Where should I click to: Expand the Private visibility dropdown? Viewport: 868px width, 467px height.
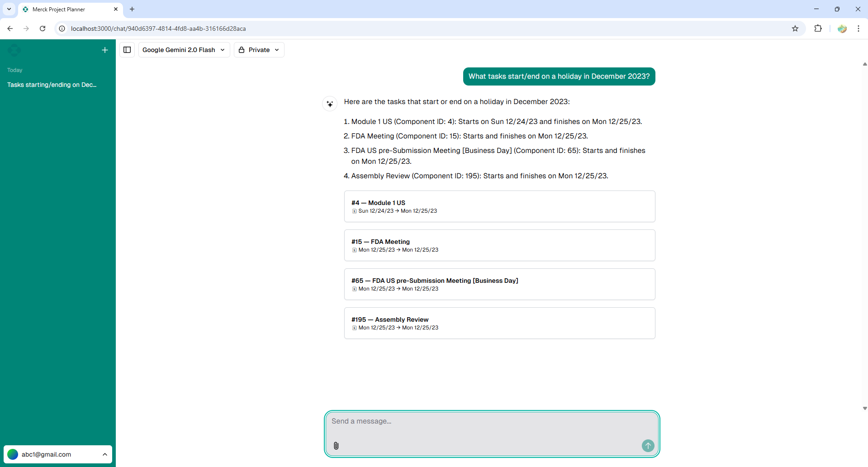[x=259, y=50]
